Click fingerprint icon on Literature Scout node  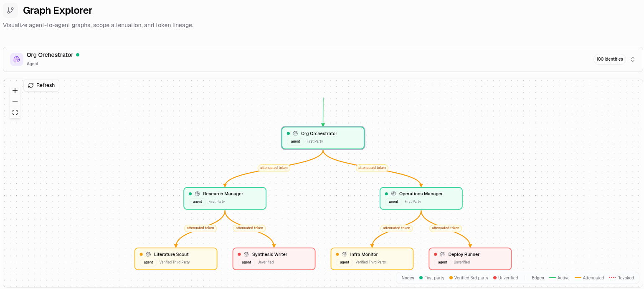point(148,254)
